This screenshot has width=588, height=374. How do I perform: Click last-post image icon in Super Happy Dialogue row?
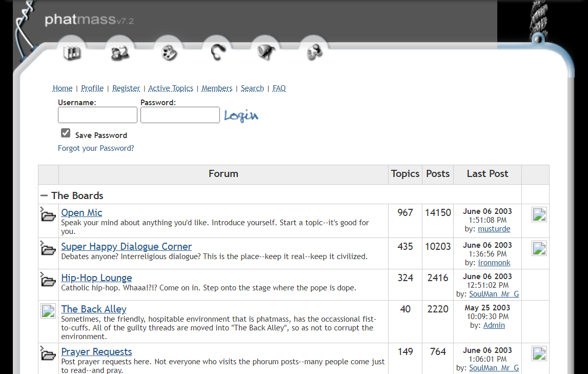[539, 248]
